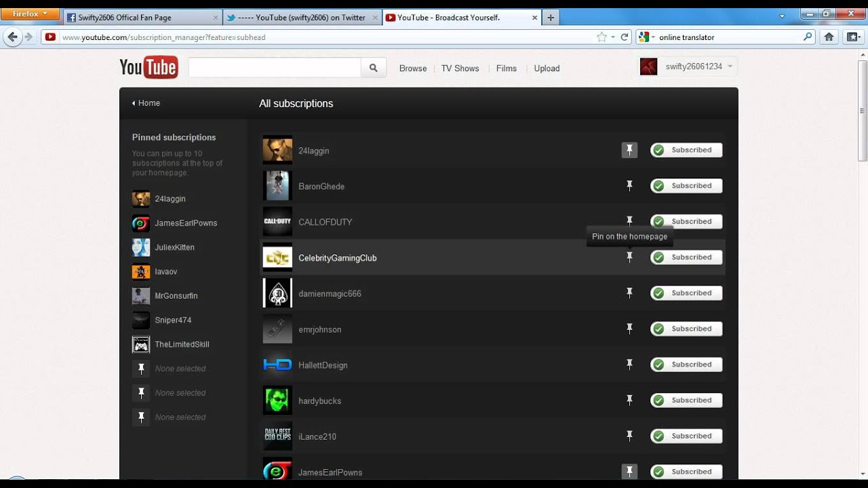Pin CALLOFDUTY on the homepage
Image resolution: width=868 pixels, height=488 pixels.
click(629, 222)
